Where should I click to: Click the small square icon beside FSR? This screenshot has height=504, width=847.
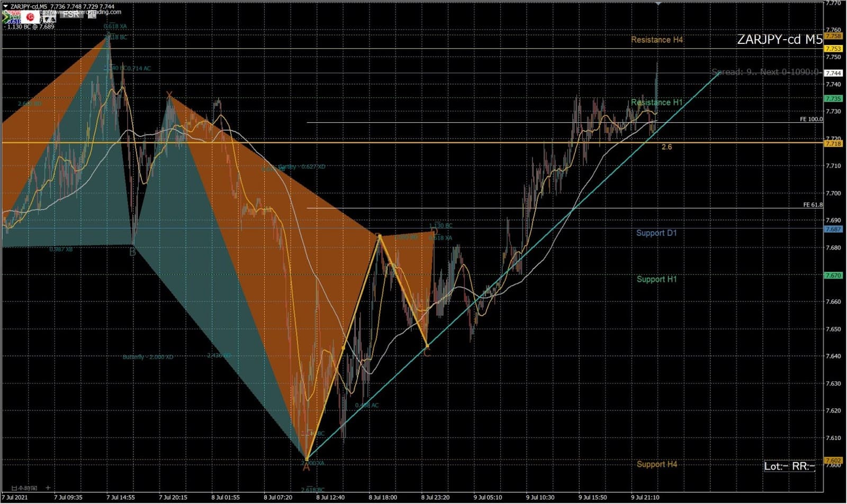pos(92,14)
